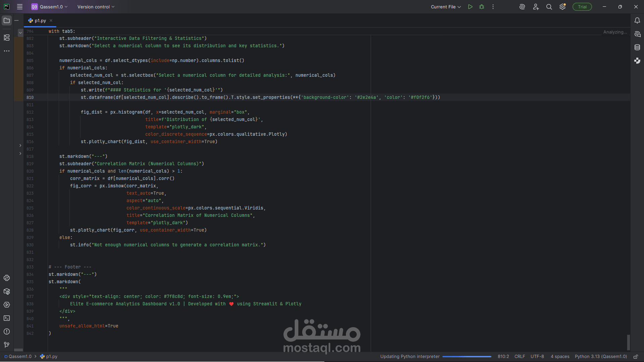Click 'text_auto=True' on line 823
This screenshot has width=644, height=362.
[145, 193]
